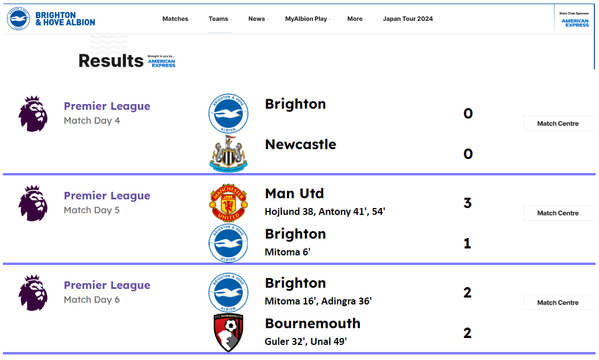This screenshot has height=360, width=599.
Task: Click the Manchester United crest
Action: point(228,203)
